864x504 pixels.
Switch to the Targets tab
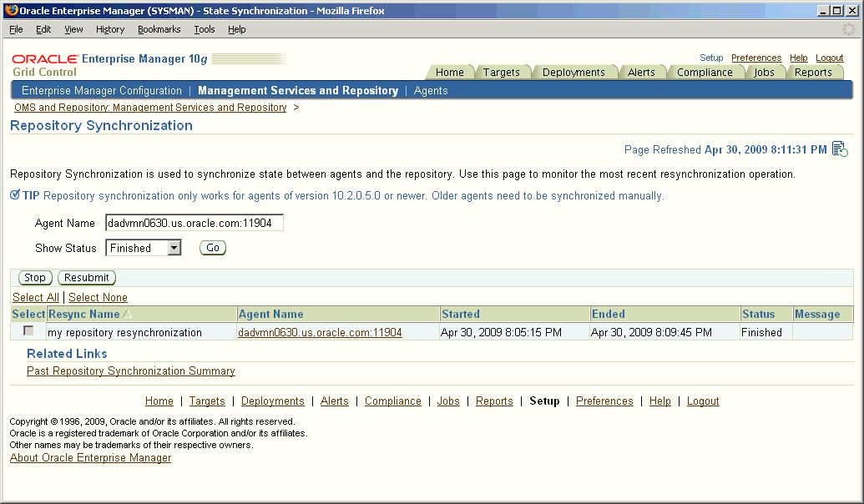tap(502, 72)
